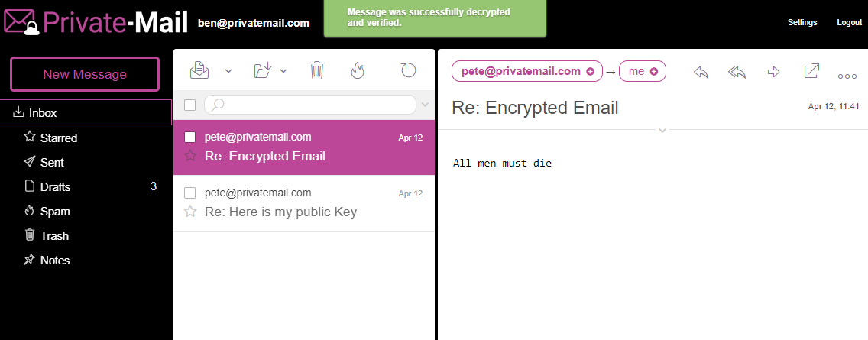Expand the search options chevron
This screenshot has width=868, height=340.
[x=426, y=105]
